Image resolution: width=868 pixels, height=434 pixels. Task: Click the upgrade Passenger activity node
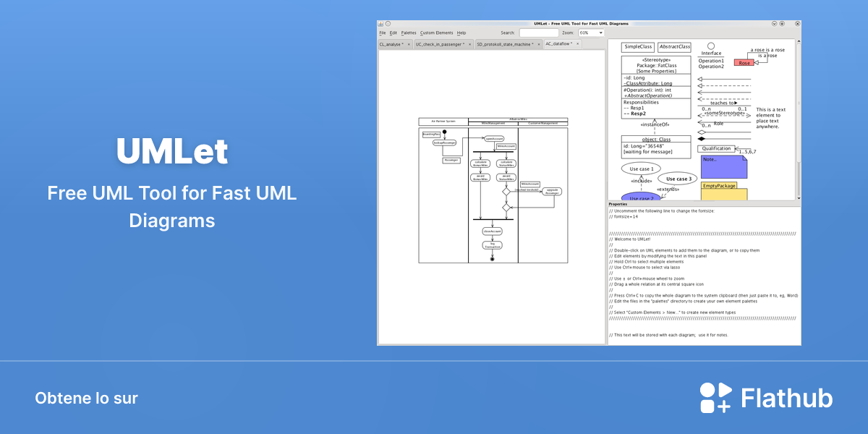coord(552,192)
